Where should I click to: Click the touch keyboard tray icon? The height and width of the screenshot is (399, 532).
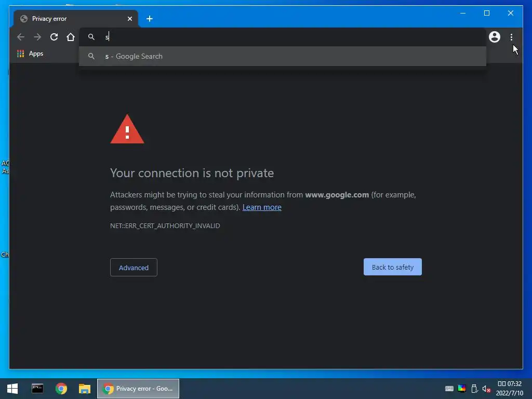pyautogui.click(x=449, y=389)
